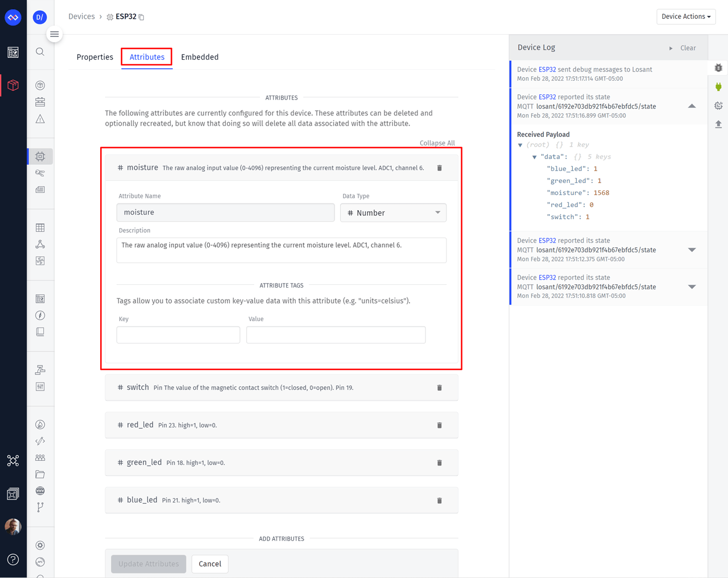Open the settings gear icon in sidebar
The width and height of the screenshot is (728, 578).
(40, 546)
